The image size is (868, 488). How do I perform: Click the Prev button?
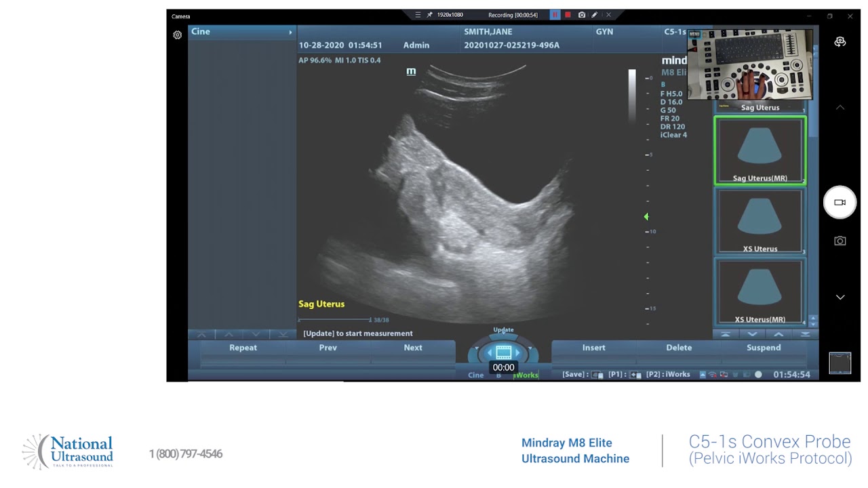(x=328, y=348)
